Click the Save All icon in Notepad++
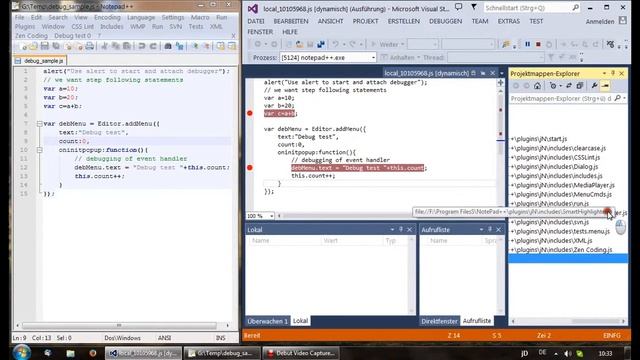This screenshot has width=640, height=360. tap(56, 46)
